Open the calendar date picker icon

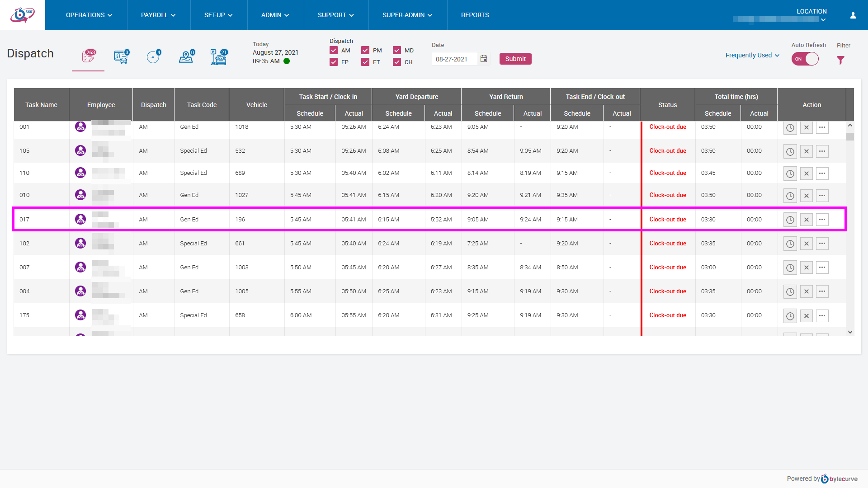pyautogui.click(x=484, y=59)
